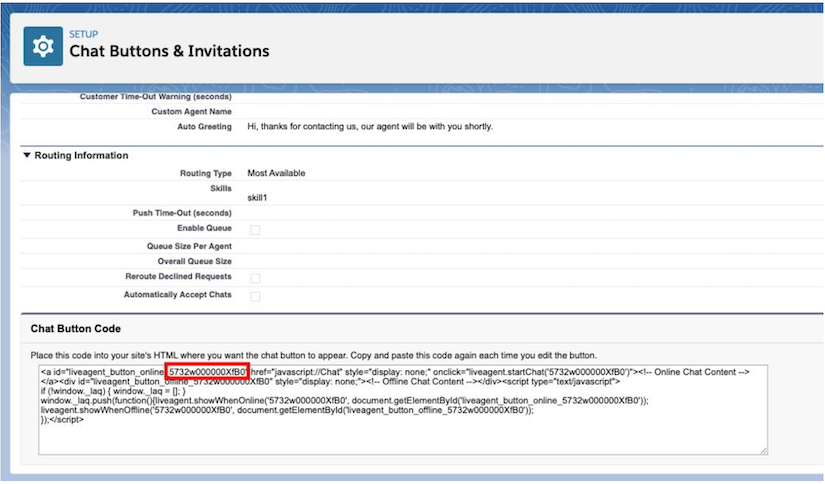Viewport: 825px width, 484px height.
Task: Click the 'Place this code' instruction text
Action: tap(314, 355)
